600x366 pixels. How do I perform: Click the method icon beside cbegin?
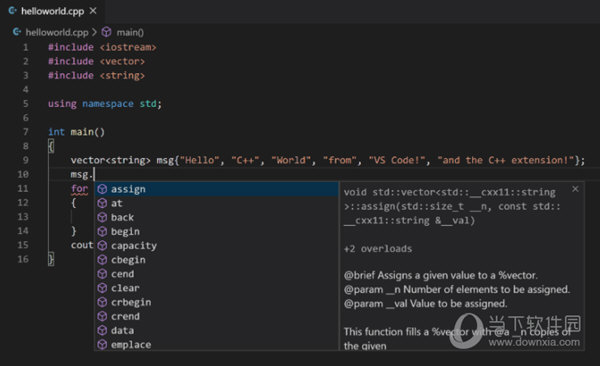(102, 260)
